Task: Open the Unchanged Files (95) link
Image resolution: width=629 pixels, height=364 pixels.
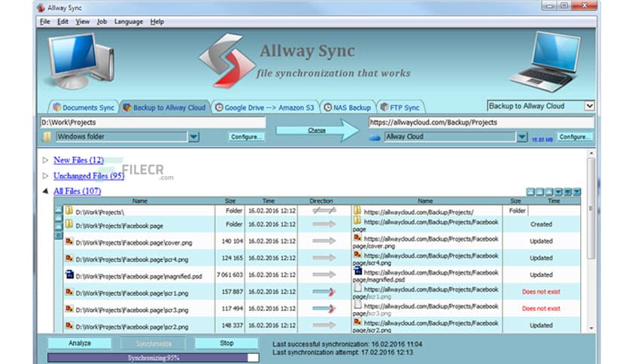Action: [x=89, y=175]
